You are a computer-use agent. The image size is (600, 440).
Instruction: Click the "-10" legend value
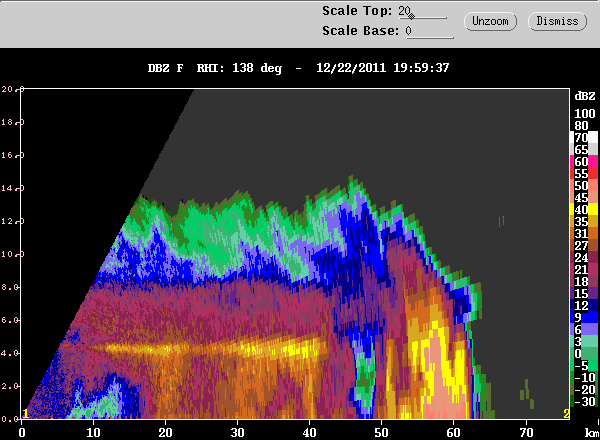point(584,377)
